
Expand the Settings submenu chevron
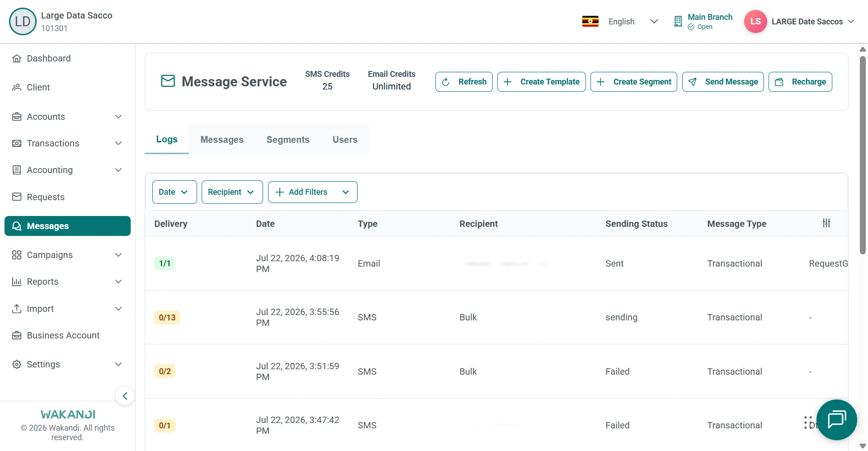coord(118,364)
